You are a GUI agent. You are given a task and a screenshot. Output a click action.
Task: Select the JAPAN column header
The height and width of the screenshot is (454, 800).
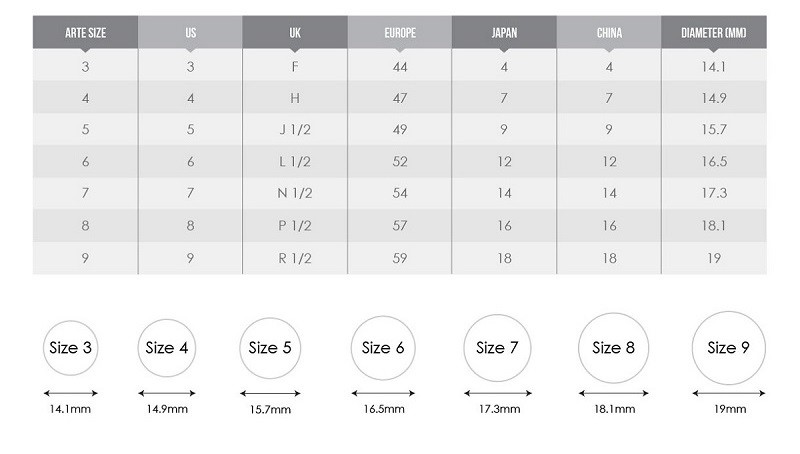(504, 33)
